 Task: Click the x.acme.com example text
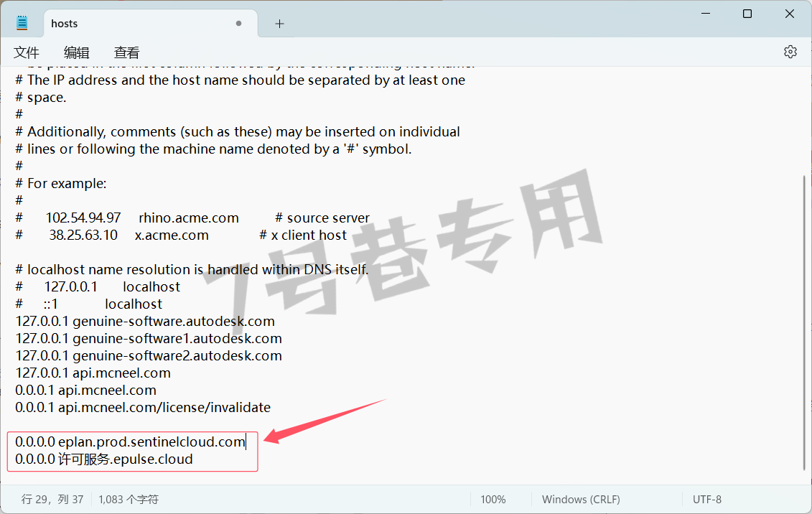pyautogui.click(x=172, y=235)
